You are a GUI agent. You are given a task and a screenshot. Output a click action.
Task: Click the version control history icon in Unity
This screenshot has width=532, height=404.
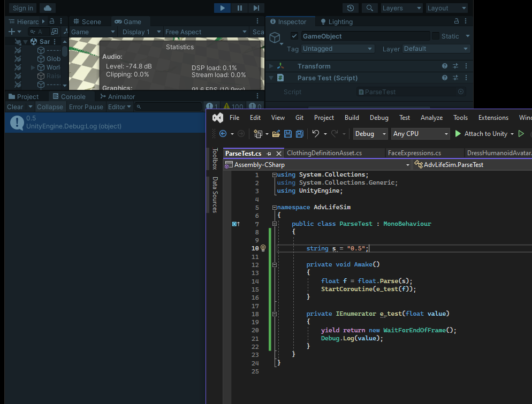[350, 8]
